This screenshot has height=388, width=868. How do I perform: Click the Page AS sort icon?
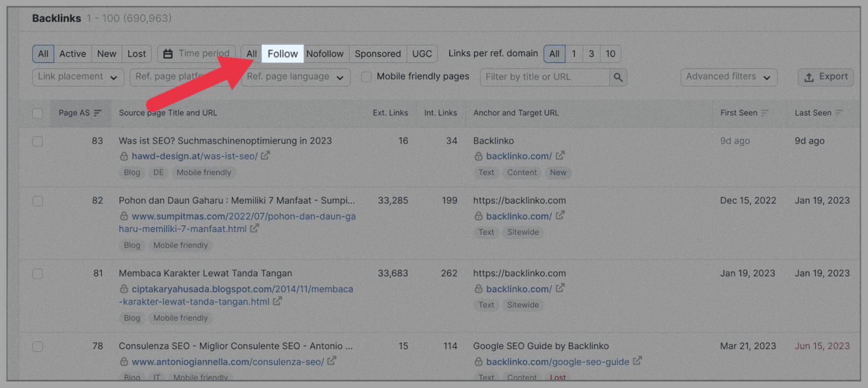click(98, 113)
